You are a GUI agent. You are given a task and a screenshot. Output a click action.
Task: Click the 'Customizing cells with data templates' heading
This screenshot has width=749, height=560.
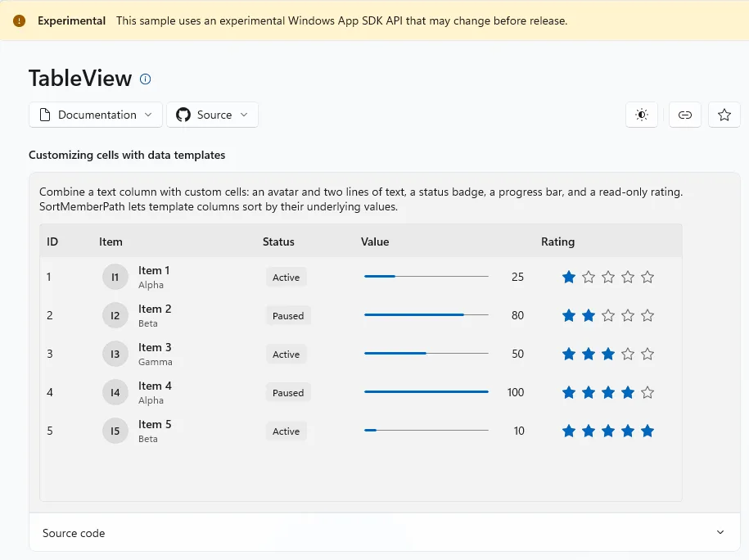127,155
